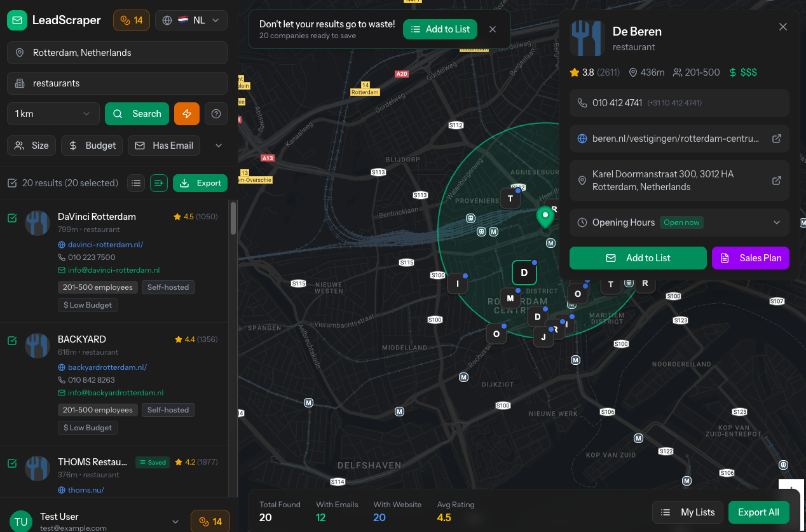Apply the Has Email filter

pos(164,146)
